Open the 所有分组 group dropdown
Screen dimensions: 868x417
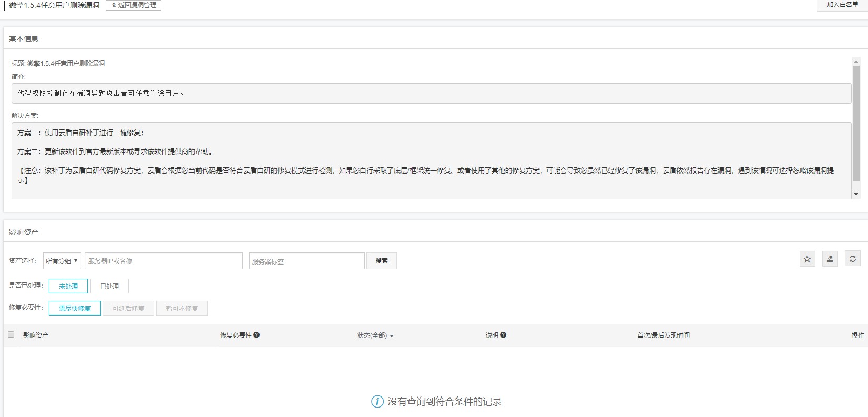click(62, 261)
